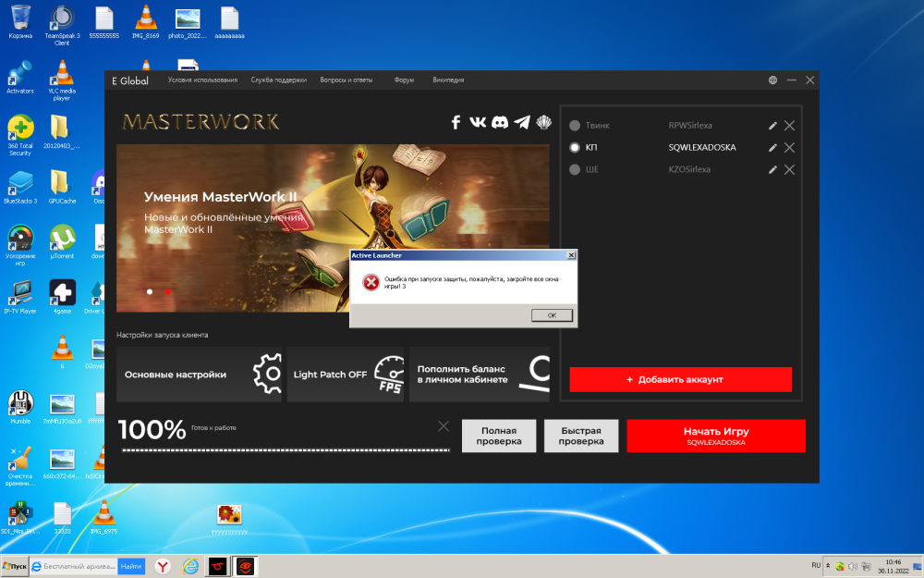Viewport: 924px width, 578px height.
Task: Open the Yandex browser icon in the taskbar
Action: coord(162,566)
